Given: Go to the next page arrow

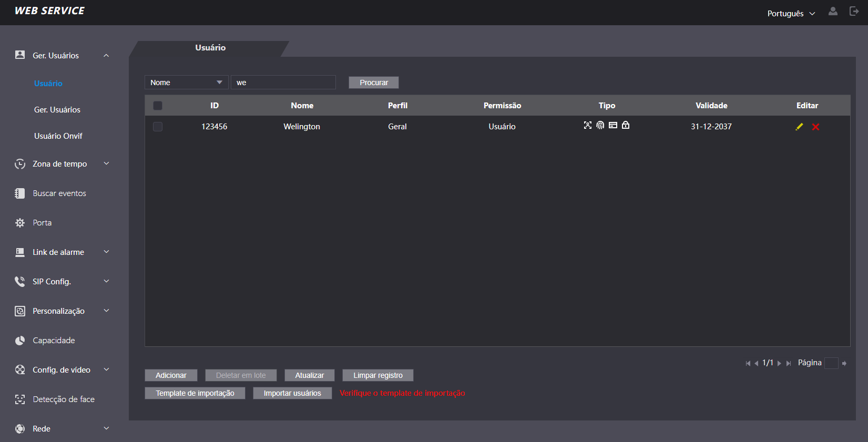Looking at the screenshot, I should (x=779, y=363).
